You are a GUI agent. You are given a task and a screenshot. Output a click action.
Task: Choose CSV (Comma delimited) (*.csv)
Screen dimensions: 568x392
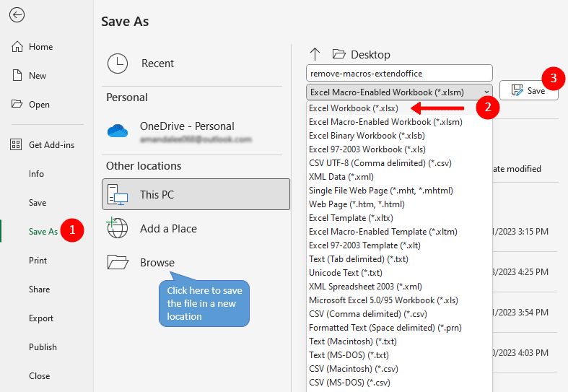tap(399, 314)
